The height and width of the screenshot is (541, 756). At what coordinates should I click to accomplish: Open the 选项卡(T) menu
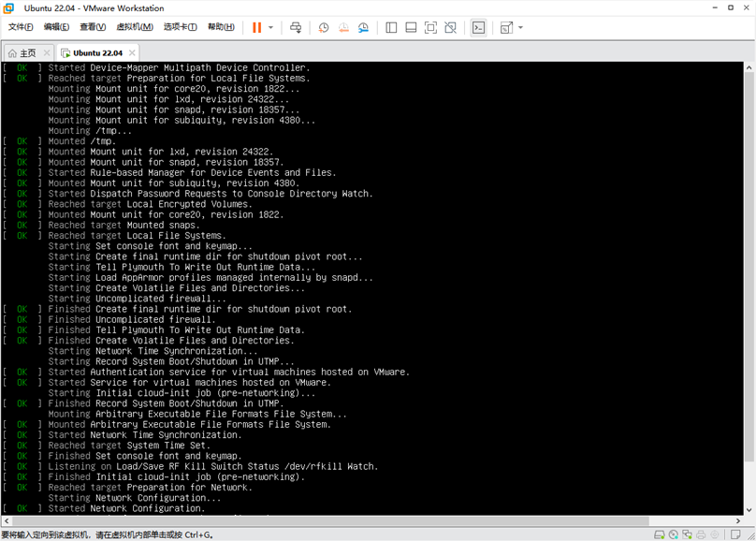pyautogui.click(x=180, y=27)
